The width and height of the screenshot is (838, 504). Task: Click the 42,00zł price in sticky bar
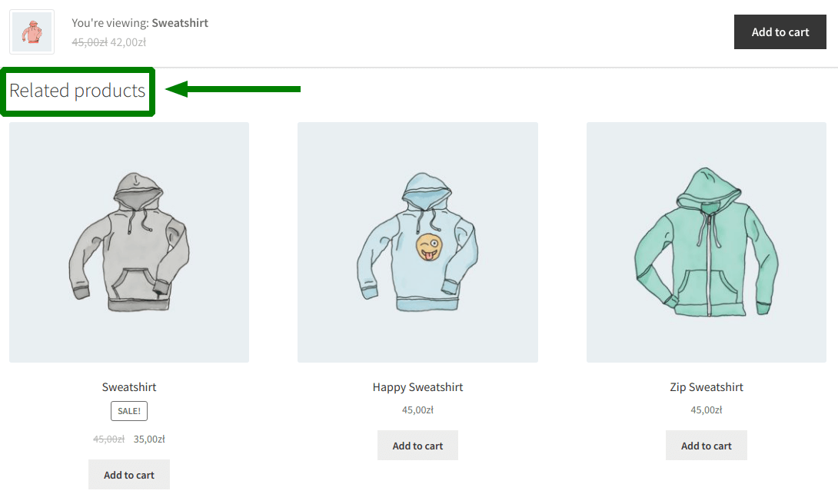(x=128, y=42)
